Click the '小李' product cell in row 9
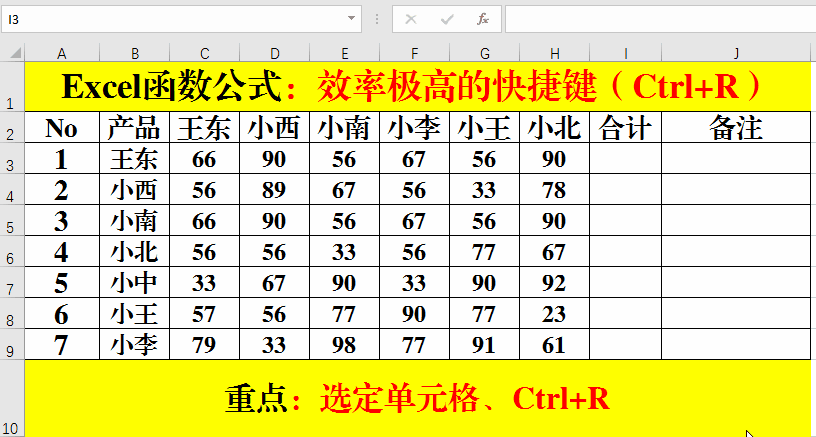 pyautogui.click(x=135, y=344)
